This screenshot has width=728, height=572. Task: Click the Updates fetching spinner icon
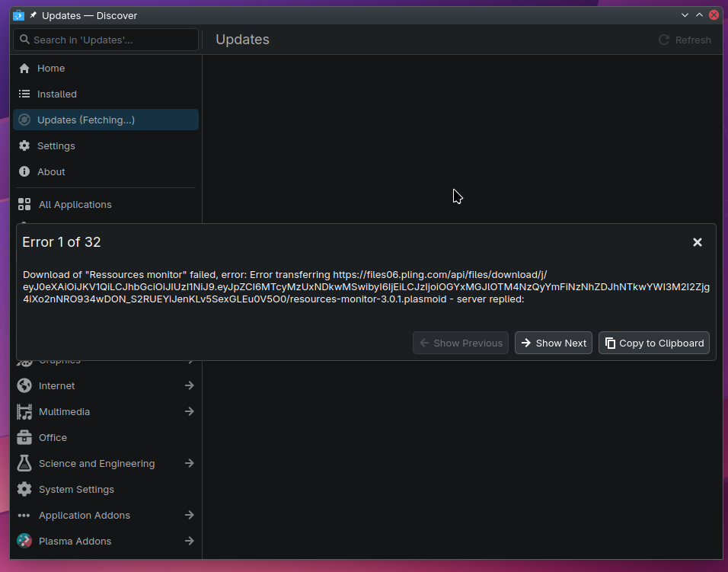click(24, 120)
